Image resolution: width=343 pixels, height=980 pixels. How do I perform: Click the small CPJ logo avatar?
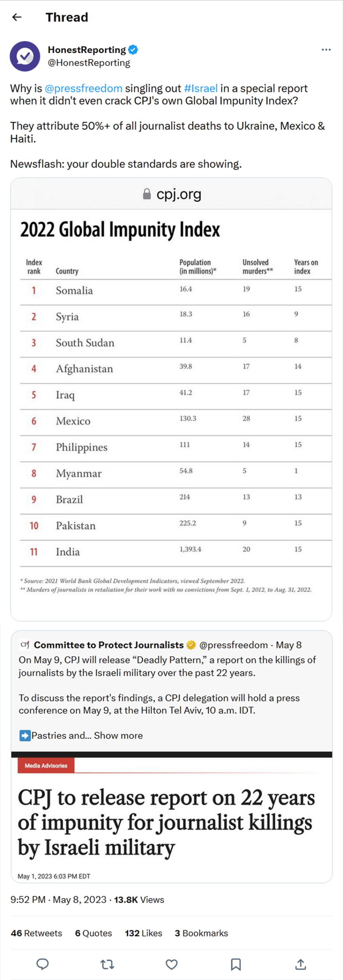tap(25, 645)
